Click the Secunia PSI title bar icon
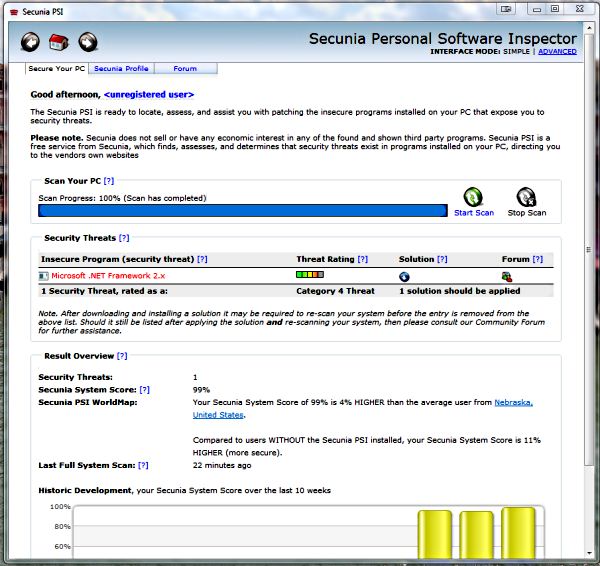 14,12
